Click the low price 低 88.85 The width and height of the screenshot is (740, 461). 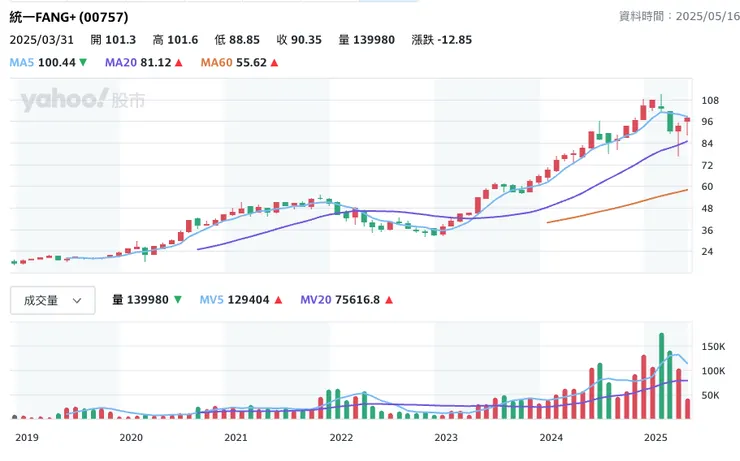(237, 40)
